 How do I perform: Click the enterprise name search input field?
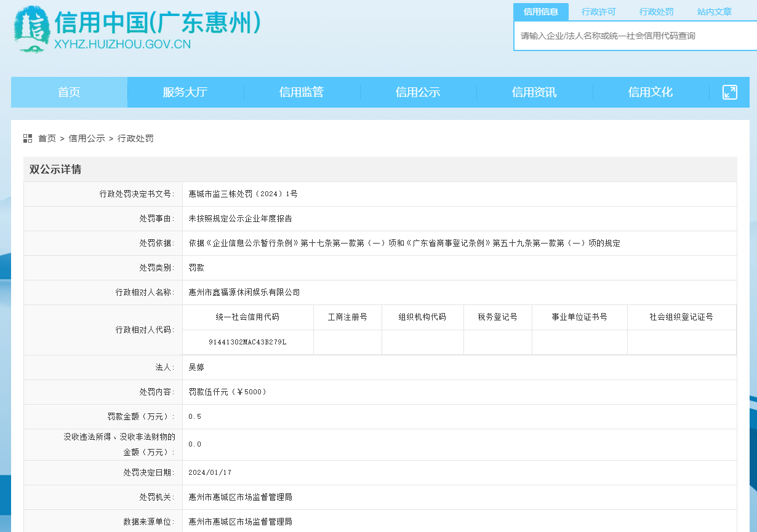click(x=635, y=36)
